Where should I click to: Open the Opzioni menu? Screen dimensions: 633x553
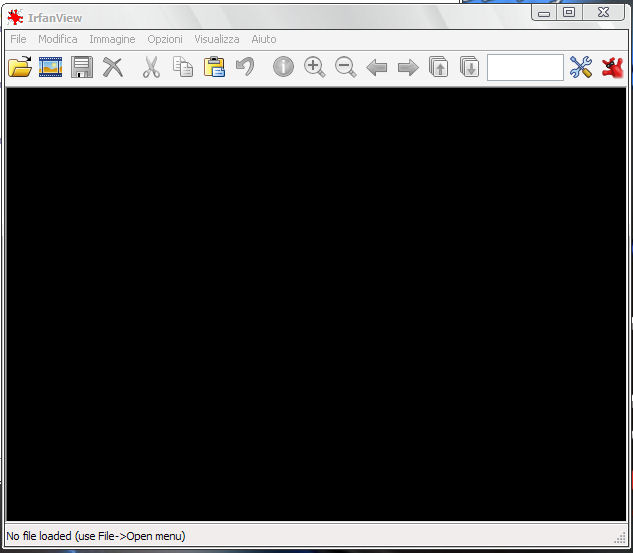tap(165, 39)
